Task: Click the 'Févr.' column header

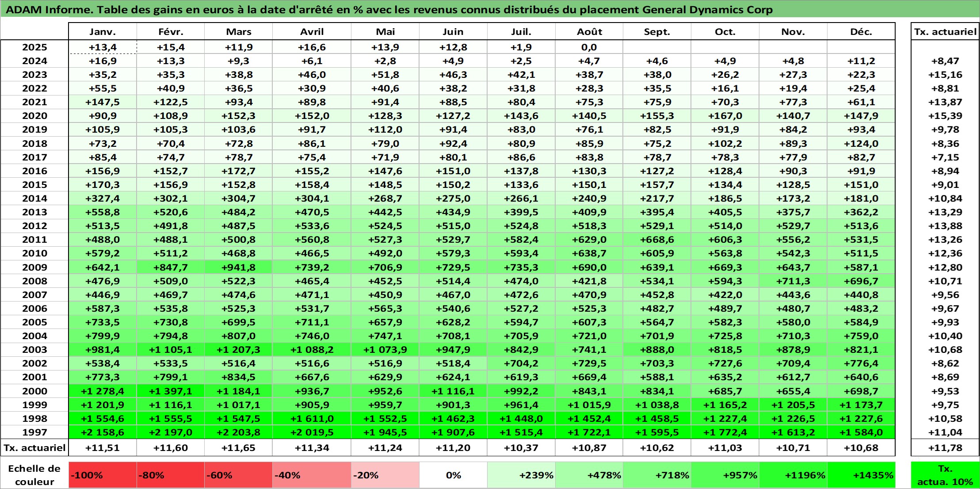Action: [171, 31]
